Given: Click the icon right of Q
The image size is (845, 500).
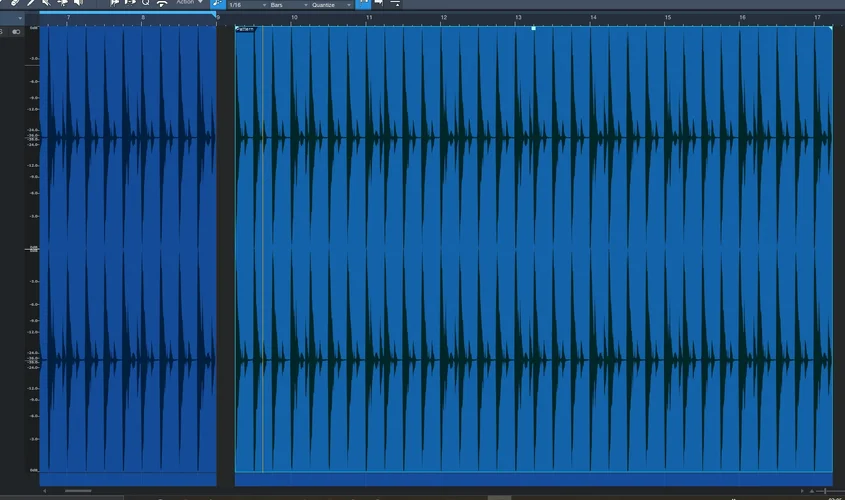Looking at the screenshot, I should point(162,3).
